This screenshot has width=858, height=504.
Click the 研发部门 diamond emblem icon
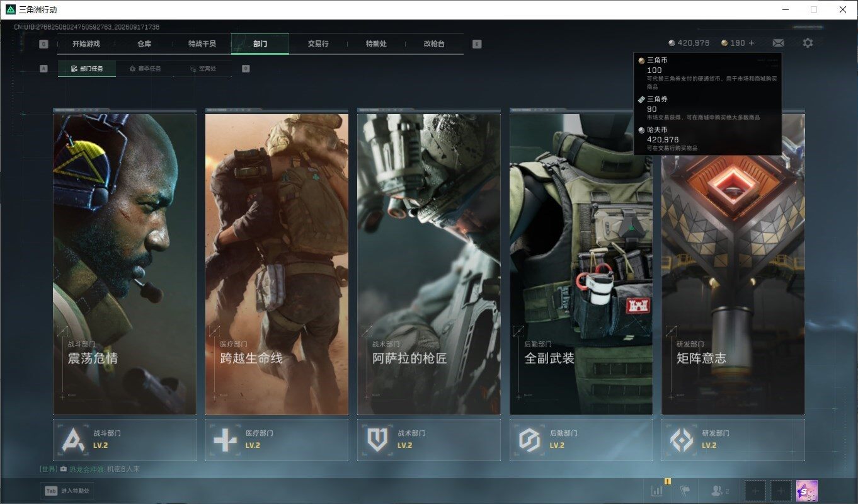point(682,440)
